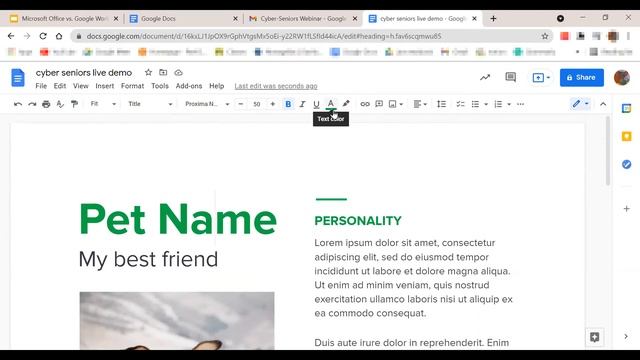Open the Keep notes side panel icon
This screenshot has height=360, width=640.
pyautogui.click(x=627, y=136)
